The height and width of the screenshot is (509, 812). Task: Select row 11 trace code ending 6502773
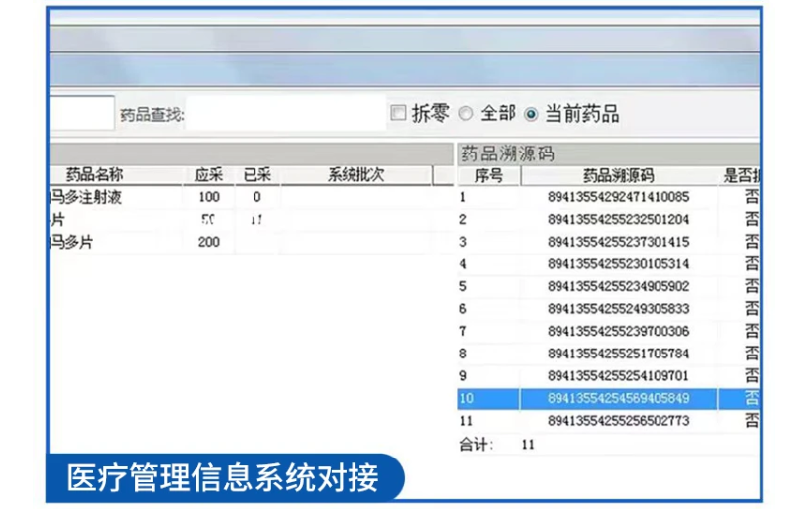tap(618, 421)
